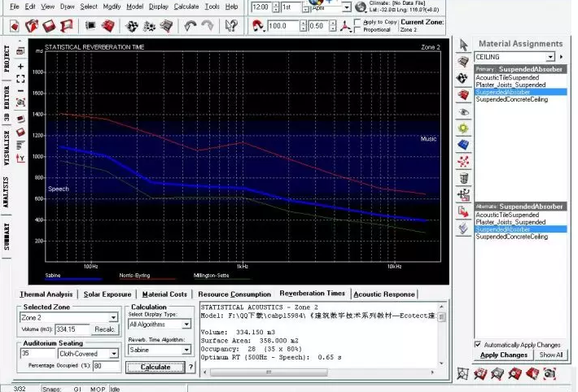Click the undo arrow in the toolbar
This screenshot has width=578, height=392.
[x=190, y=26]
